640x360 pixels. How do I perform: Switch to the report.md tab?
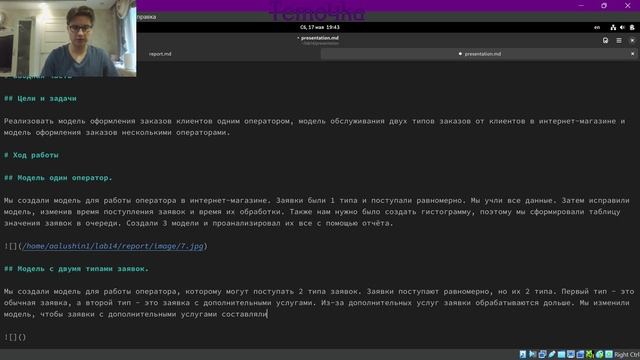[x=160, y=54]
